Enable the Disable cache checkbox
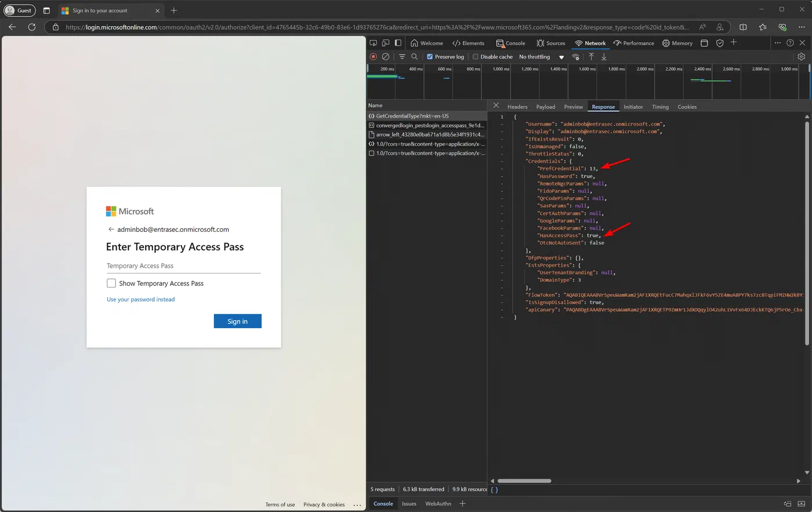812x512 pixels. point(476,57)
